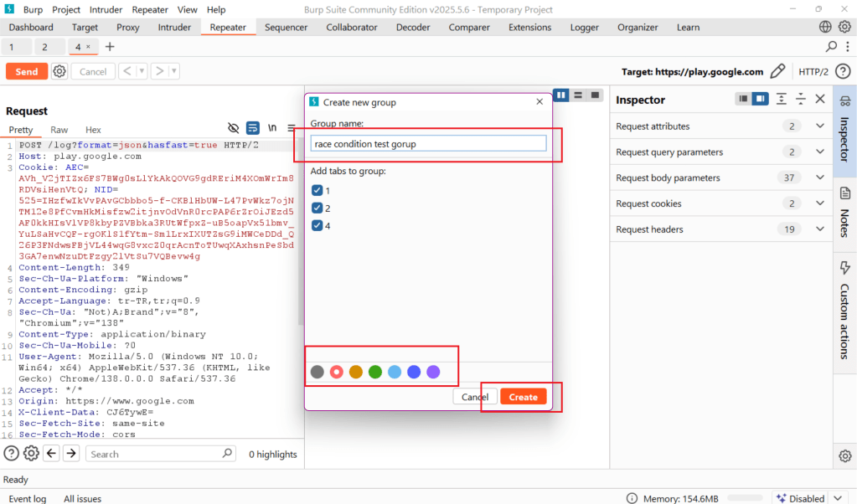
Task: Uncheck tab 4 in group list
Action: click(x=317, y=225)
